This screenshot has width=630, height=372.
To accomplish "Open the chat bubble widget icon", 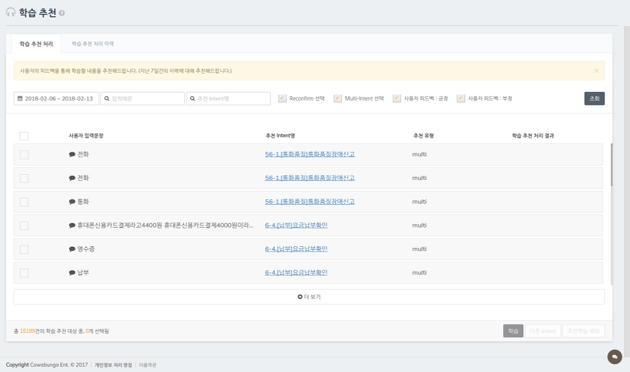I will (x=614, y=356).
